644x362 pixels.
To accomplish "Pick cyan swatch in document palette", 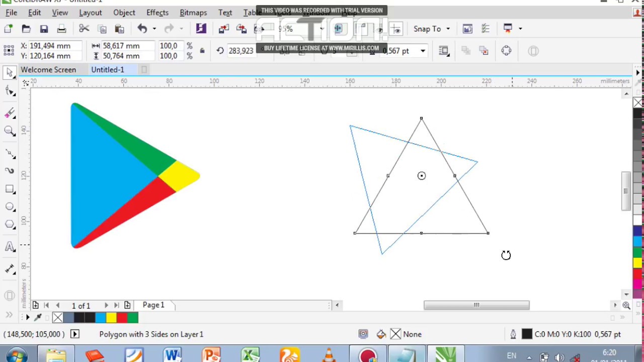I will coord(100,318).
